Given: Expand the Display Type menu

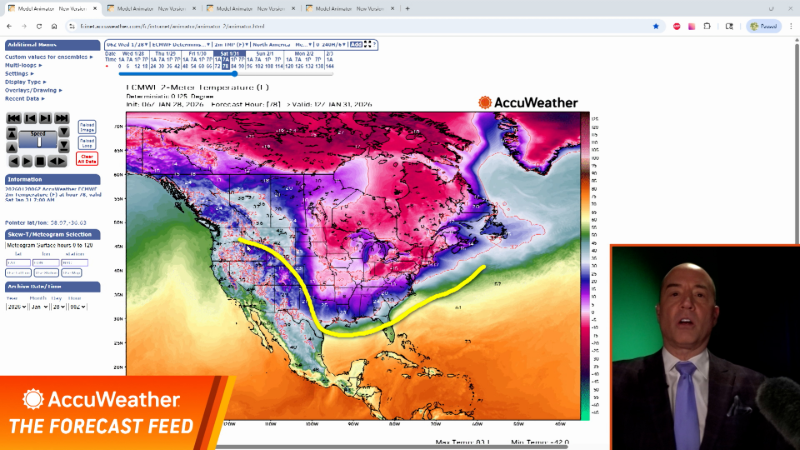Looking at the screenshot, I should coord(26,82).
